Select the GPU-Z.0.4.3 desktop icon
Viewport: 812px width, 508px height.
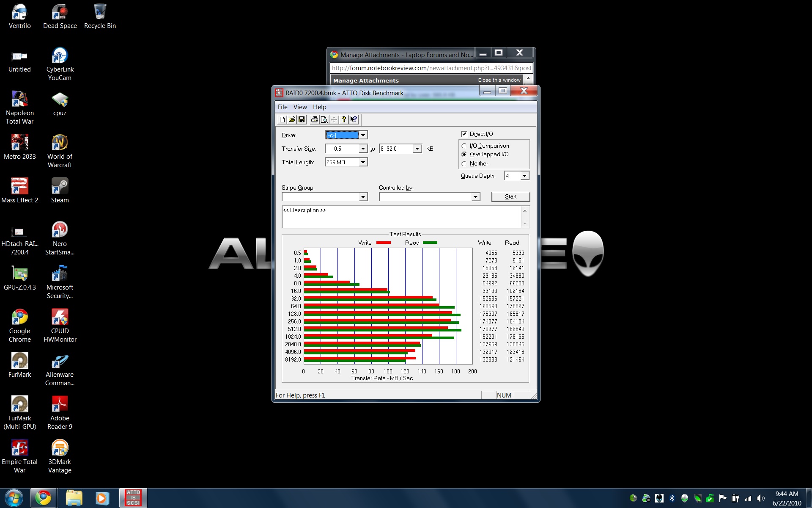[19, 278]
